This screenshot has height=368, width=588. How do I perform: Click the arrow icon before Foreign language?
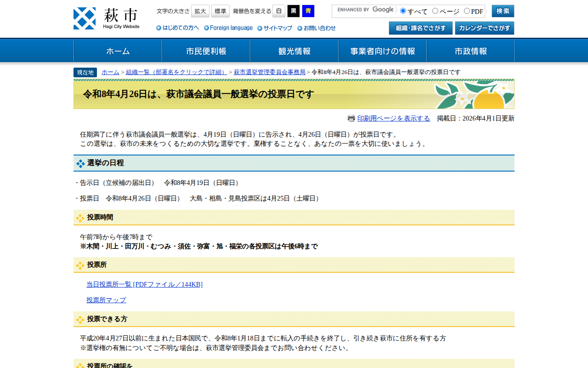(206, 28)
